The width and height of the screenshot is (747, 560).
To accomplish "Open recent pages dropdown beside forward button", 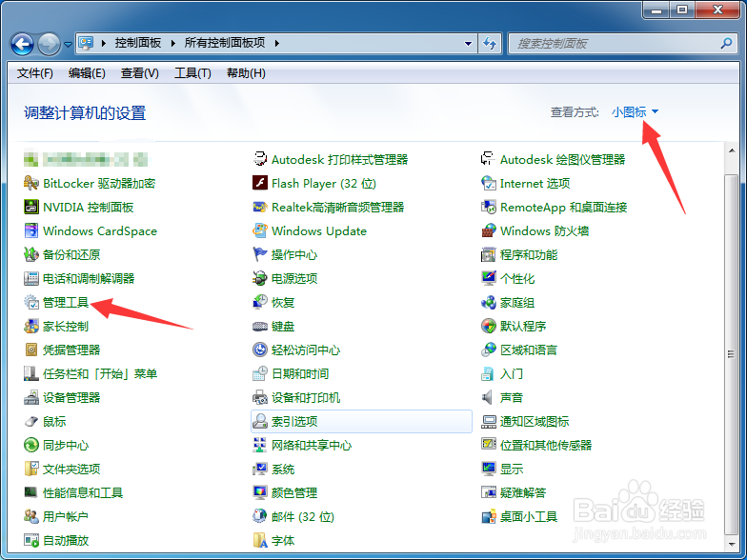I will point(69,44).
